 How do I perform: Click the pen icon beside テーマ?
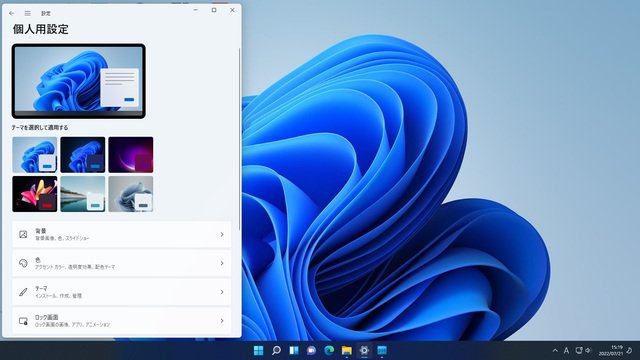pos(23,292)
